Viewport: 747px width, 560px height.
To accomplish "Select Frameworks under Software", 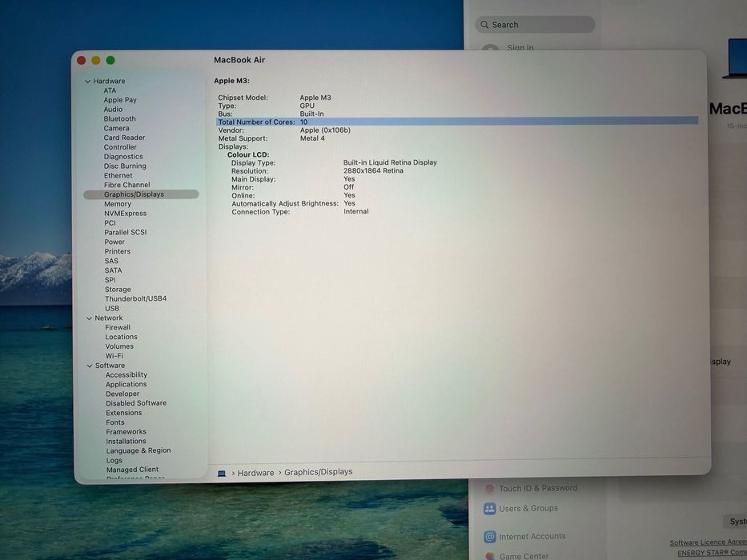I will tap(127, 432).
